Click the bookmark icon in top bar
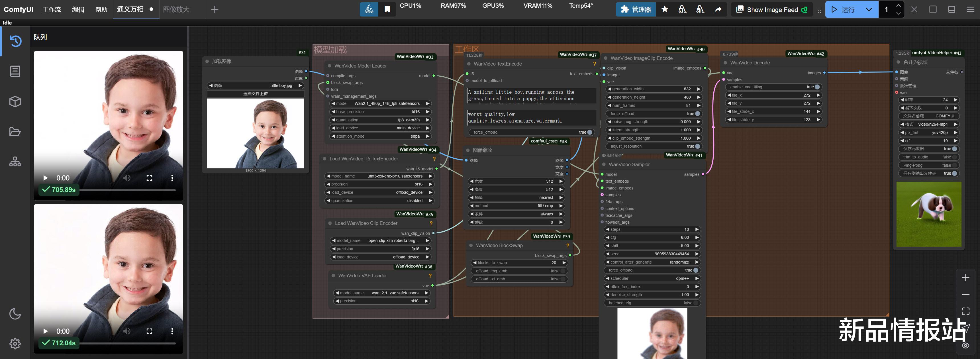980x359 pixels. coord(387,9)
